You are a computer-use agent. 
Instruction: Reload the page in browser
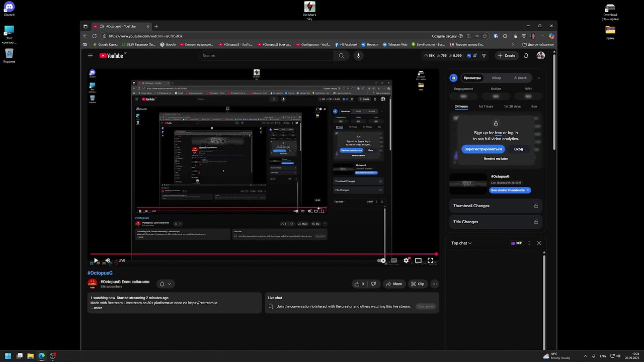[x=94, y=36]
